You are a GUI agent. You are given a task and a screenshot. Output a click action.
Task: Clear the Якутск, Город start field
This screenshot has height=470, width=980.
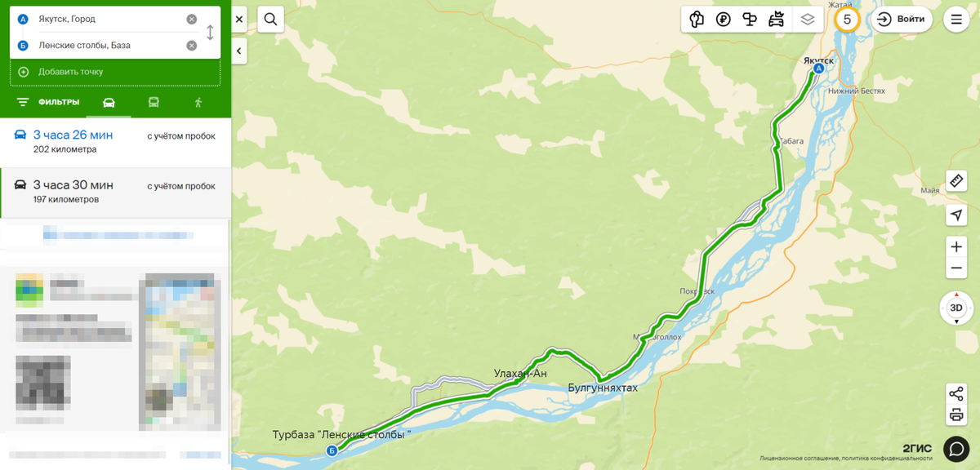[x=191, y=19]
